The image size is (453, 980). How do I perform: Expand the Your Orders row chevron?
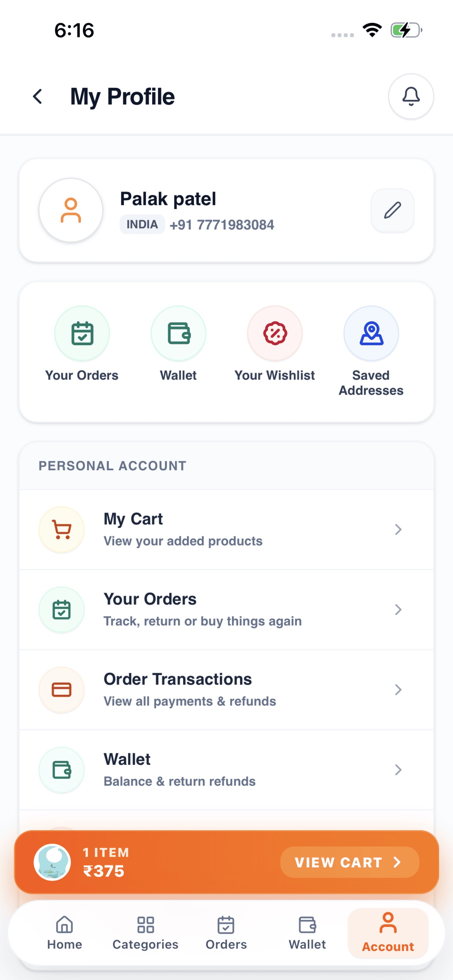pyautogui.click(x=398, y=610)
